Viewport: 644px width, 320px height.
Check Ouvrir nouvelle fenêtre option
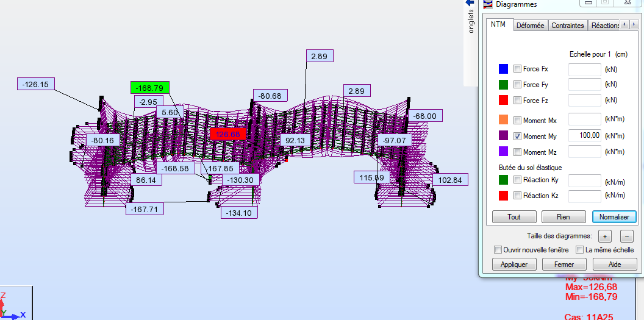(x=498, y=249)
